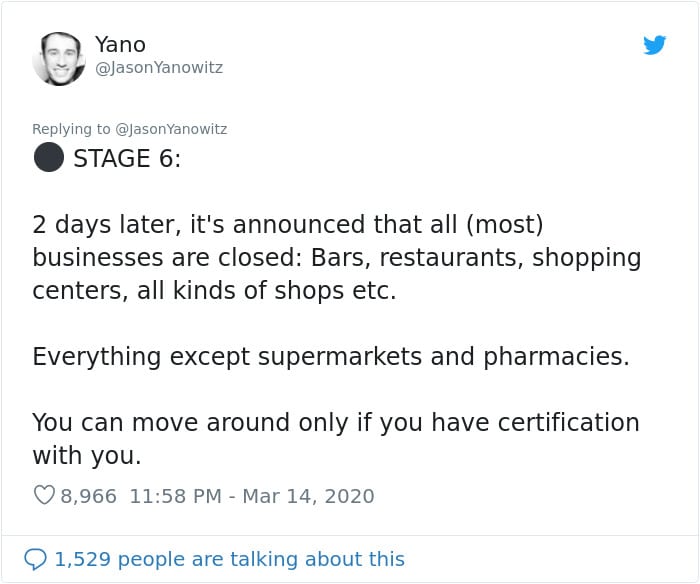Click the black circle emoji before STAGE 6

49,157
